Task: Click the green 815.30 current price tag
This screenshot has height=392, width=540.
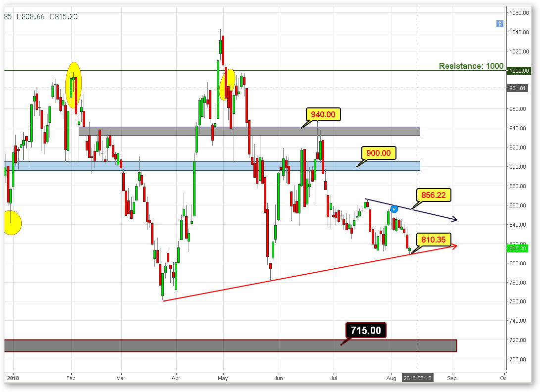Action: click(x=517, y=248)
